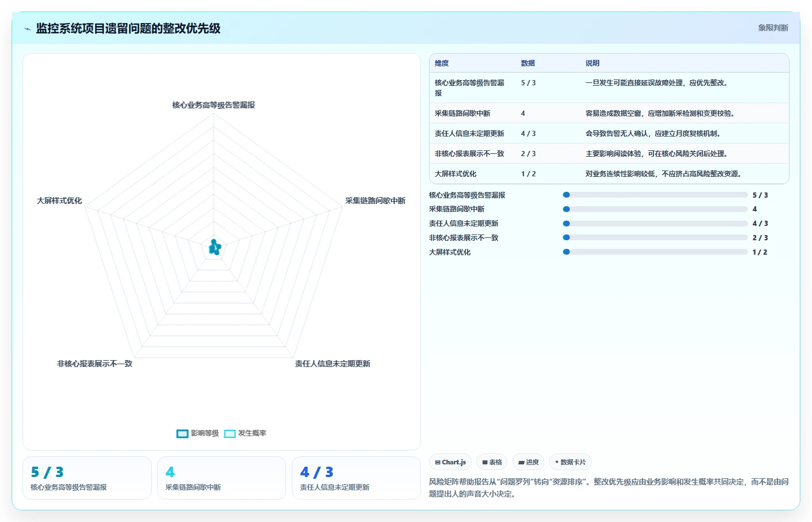Click the progress bar for 核心业务高等级告警漏报
This screenshot has height=522, width=812.
point(655,195)
